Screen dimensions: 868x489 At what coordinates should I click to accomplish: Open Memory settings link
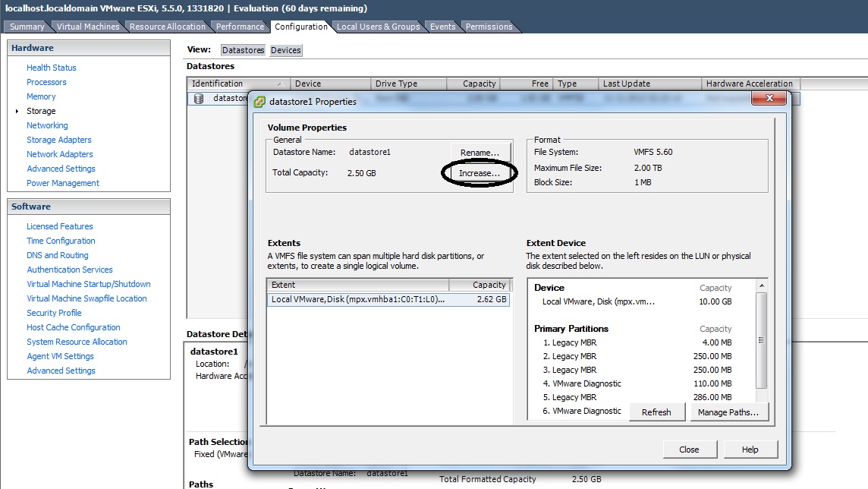pyautogui.click(x=41, y=96)
